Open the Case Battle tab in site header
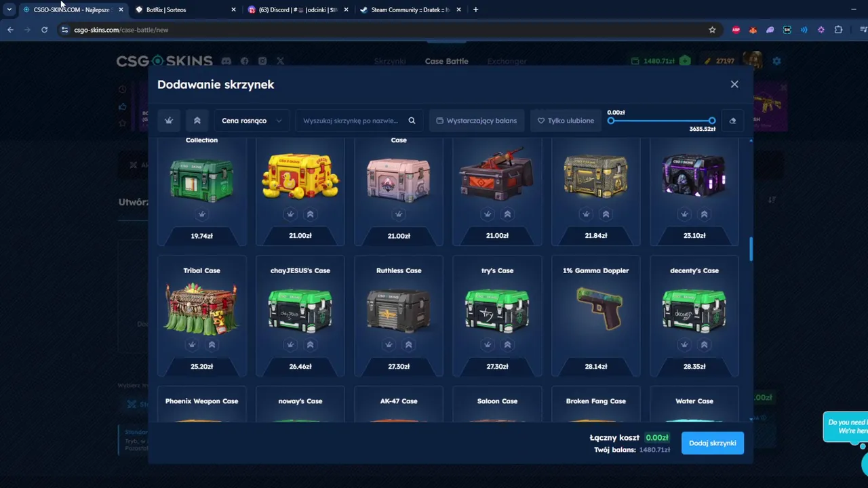This screenshot has height=488, width=868. coord(446,61)
